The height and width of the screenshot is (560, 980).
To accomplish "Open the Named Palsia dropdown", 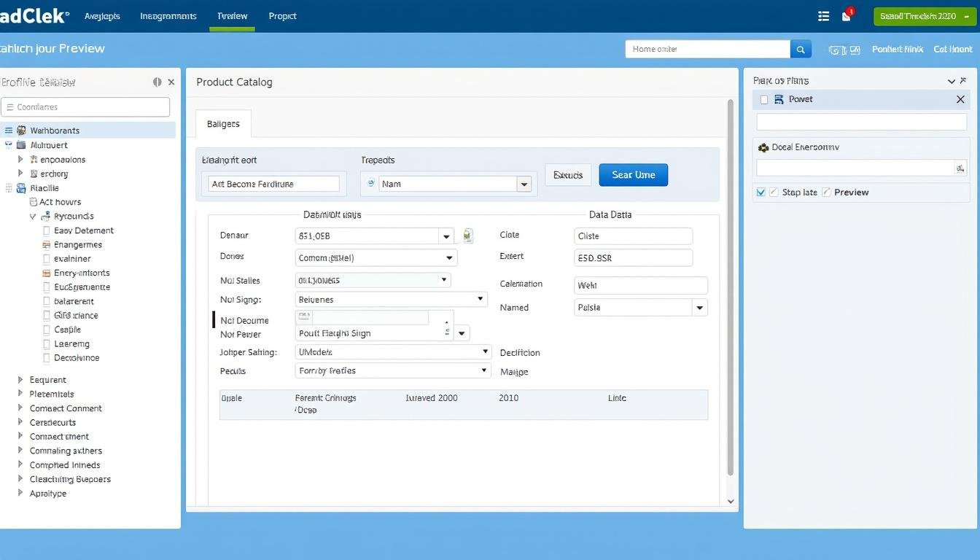I will point(699,308).
